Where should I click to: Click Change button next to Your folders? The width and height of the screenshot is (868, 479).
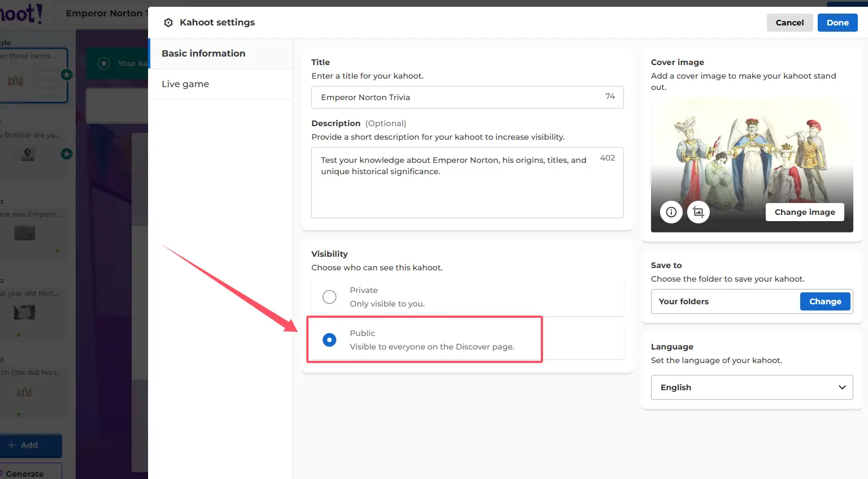[825, 301]
